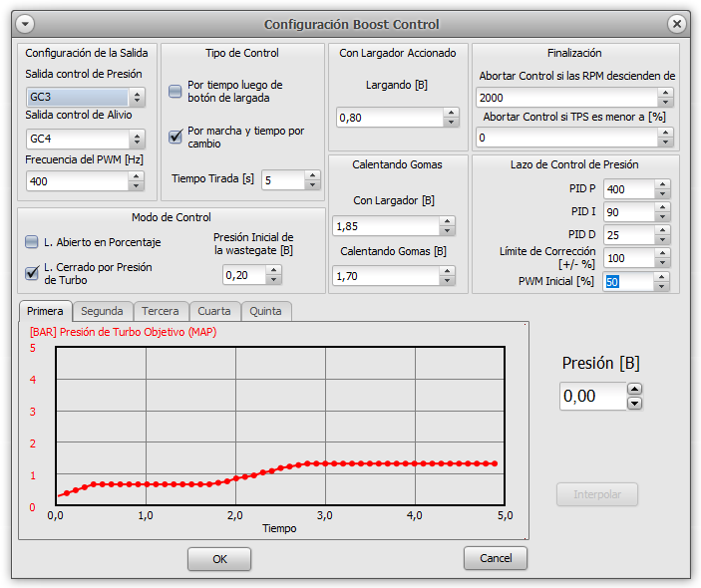The image size is (701, 588).
Task: Click the Interpolar button
Action: 597,494
